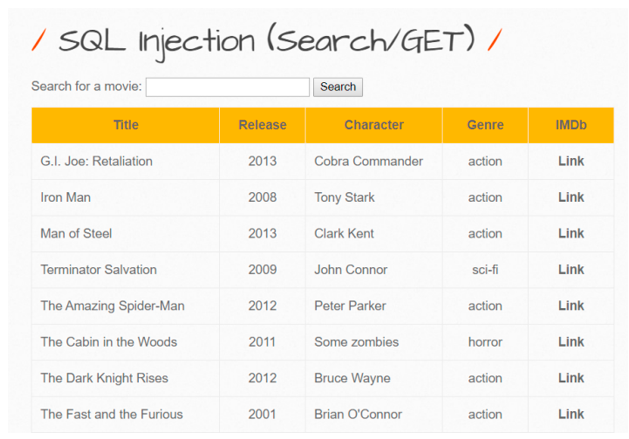Screen dimensions: 629x439
Task: Click the Release column header
Action: coord(262,125)
